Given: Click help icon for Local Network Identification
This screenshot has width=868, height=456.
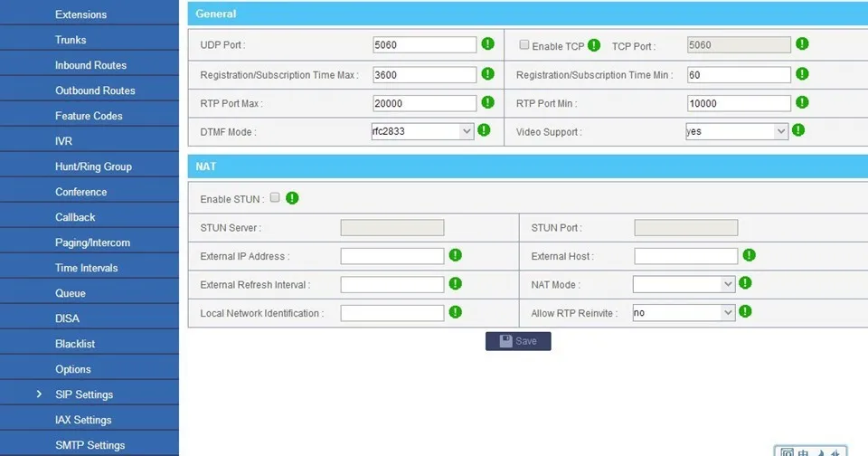Looking at the screenshot, I should (x=456, y=312).
